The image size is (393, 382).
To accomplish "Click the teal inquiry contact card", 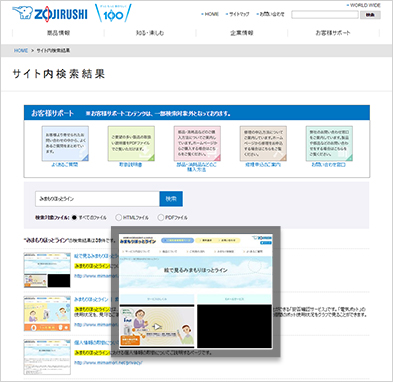I will pos(329,143).
